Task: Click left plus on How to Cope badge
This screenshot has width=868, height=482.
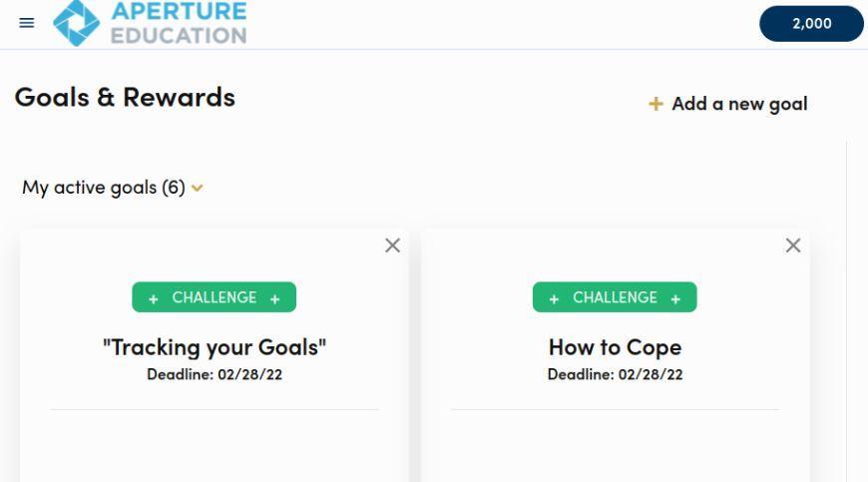Action: pos(554,297)
